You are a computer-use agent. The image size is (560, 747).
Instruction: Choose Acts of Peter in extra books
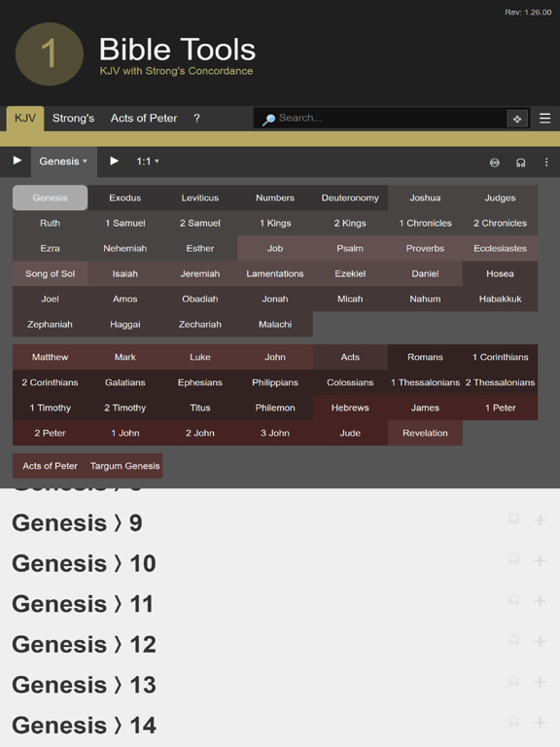click(50, 466)
